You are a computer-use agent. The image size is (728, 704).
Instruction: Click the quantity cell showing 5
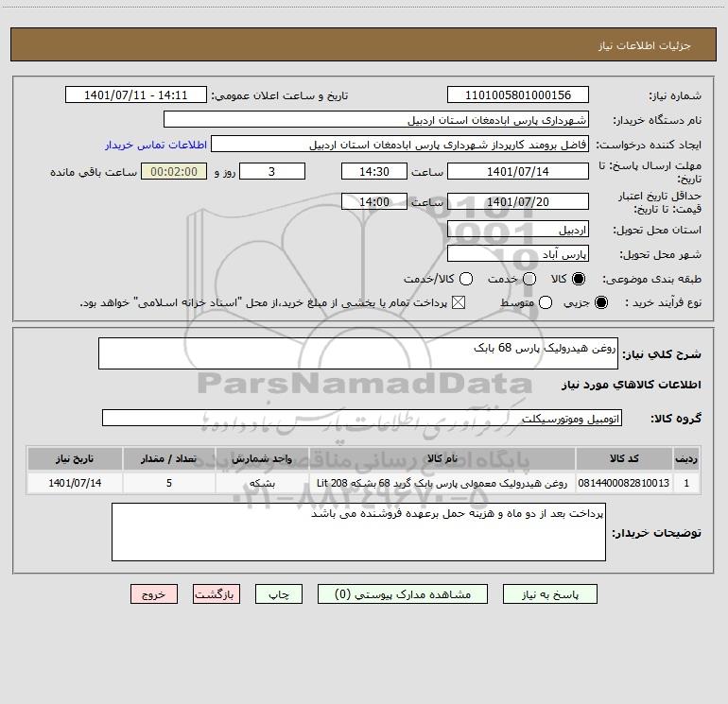[x=169, y=483]
